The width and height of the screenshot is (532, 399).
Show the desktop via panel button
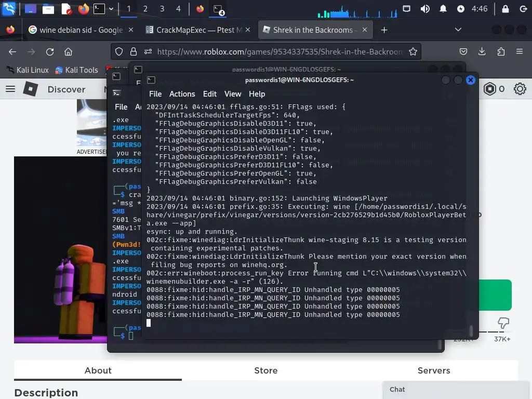[30, 9]
